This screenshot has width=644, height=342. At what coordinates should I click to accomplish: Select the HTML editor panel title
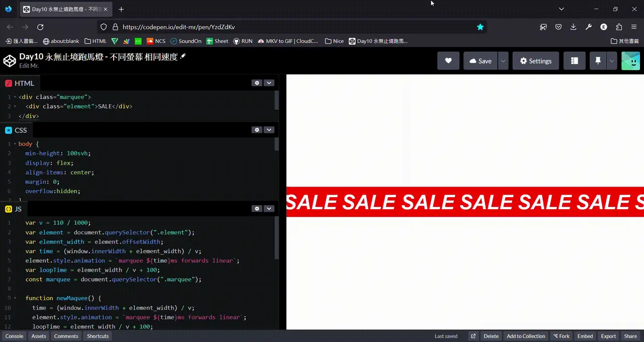(20, 83)
